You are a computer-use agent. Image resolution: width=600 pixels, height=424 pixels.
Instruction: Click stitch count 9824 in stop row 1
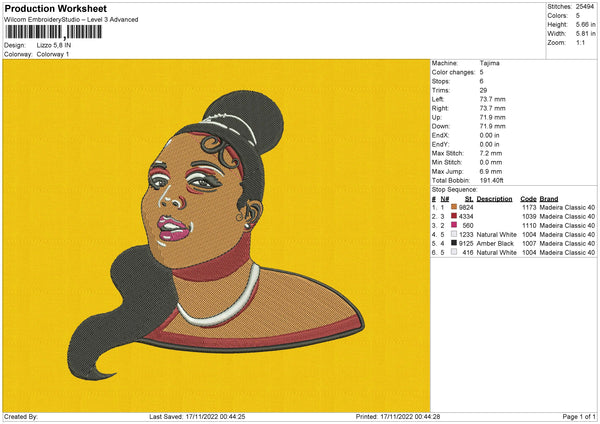coord(466,207)
